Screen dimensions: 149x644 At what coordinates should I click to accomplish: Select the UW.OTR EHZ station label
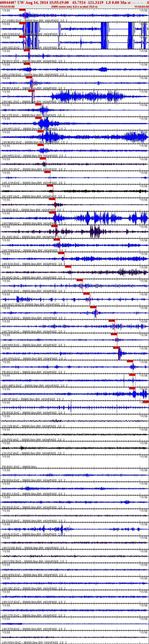[34, 616]
